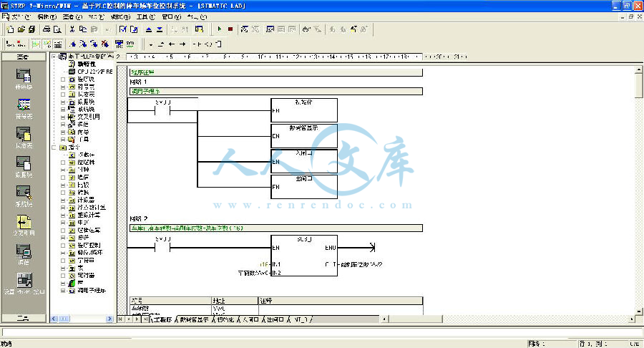The width and height of the screenshot is (644, 348).
Task: Insert a box instruction using box icon
Action: pos(218,44)
